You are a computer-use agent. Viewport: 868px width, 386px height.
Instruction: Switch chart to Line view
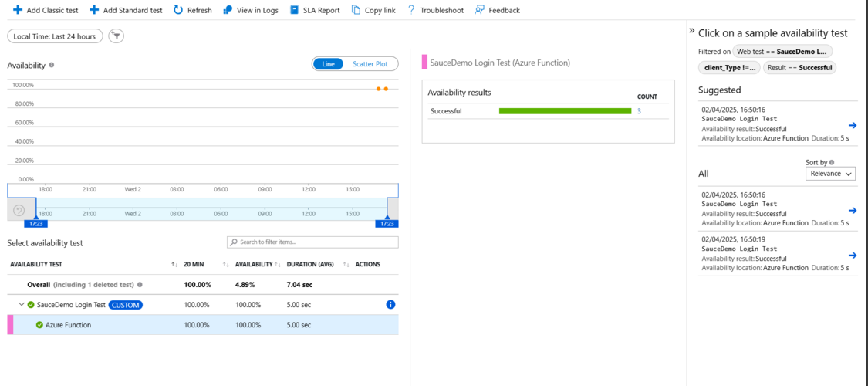(328, 63)
